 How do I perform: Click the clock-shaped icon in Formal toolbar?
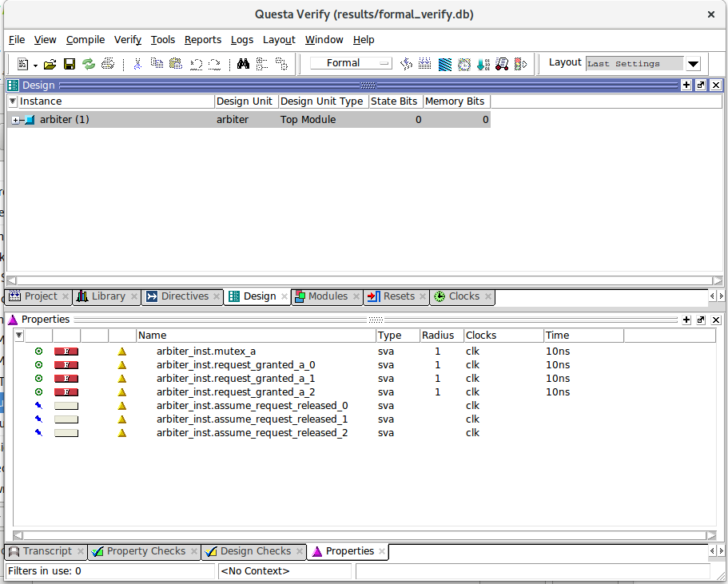[464, 64]
